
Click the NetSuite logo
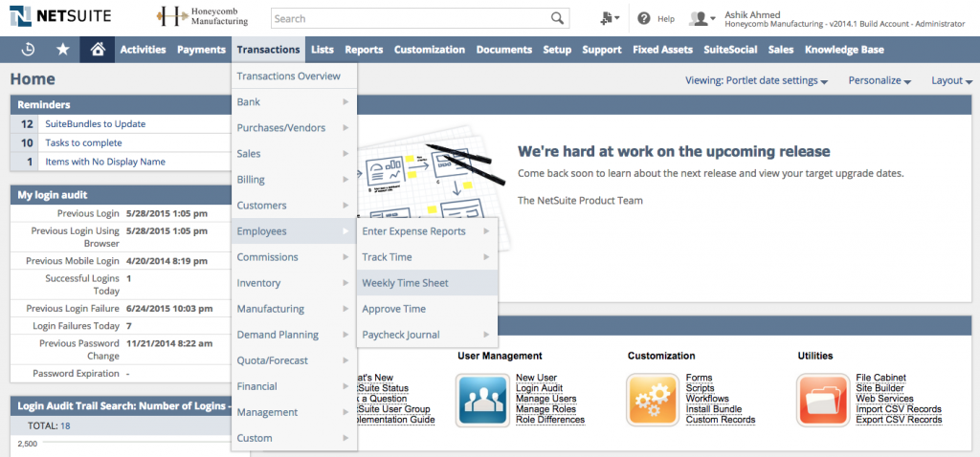pyautogui.click(x=60, y=16)
